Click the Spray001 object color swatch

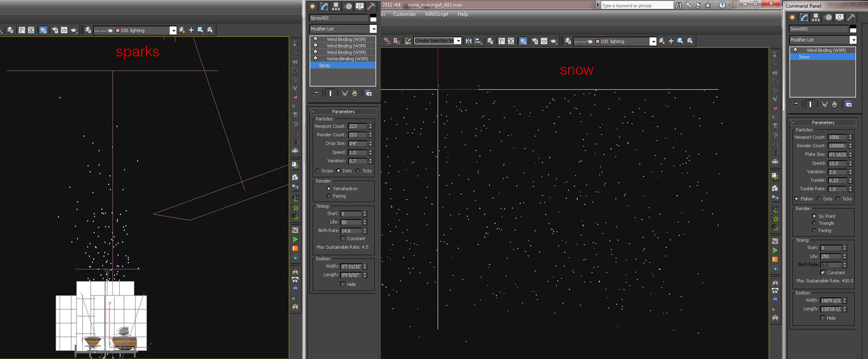373,18
